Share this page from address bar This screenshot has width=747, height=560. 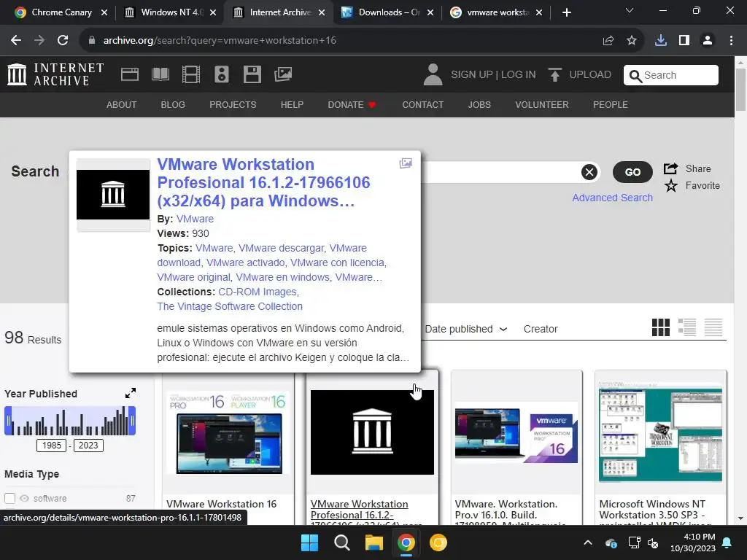[608, 41]
